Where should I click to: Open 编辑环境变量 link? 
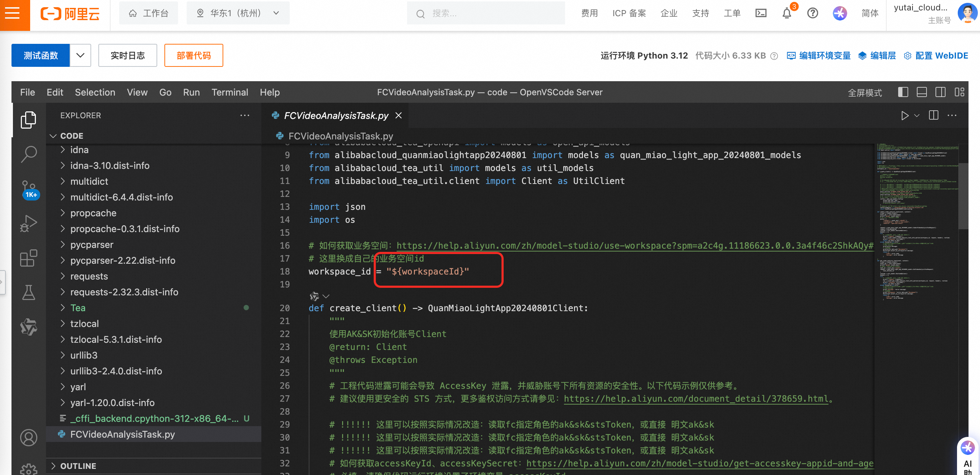point(819,56)
